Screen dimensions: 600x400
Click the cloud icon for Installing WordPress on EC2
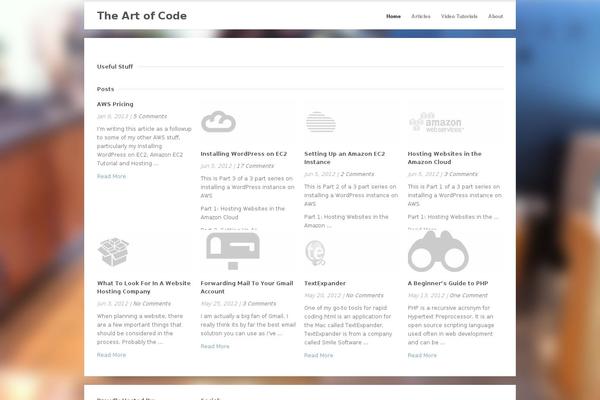[218, 122]
